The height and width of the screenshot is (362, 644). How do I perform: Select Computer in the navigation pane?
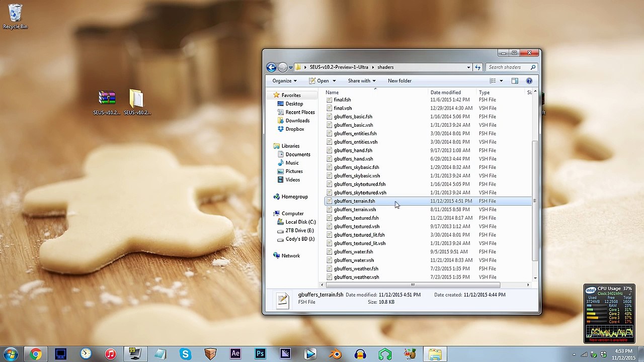point(292,214)
